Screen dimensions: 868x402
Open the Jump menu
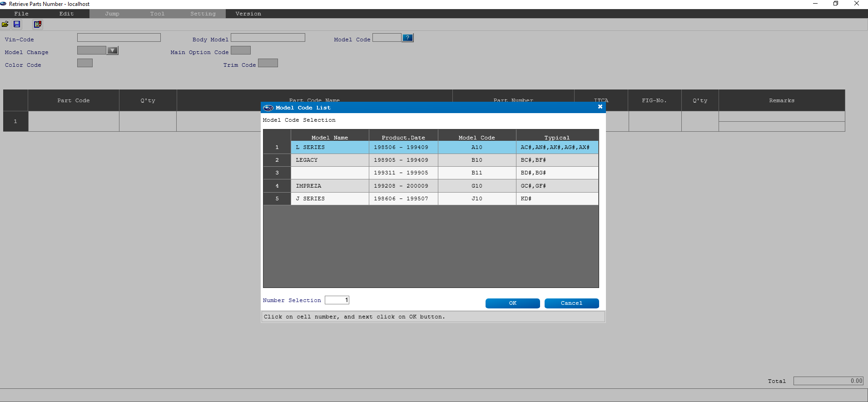tap(112, 14)
